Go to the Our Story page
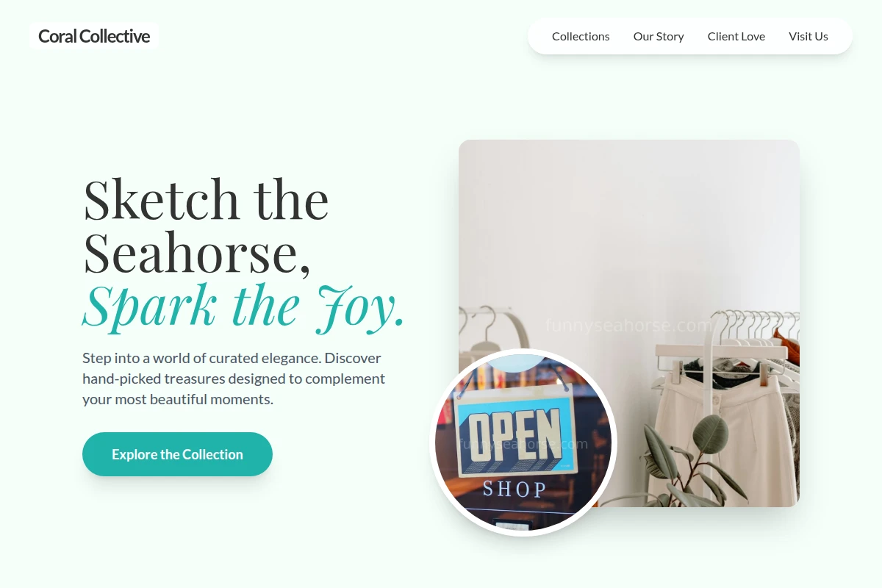 (x=659, y=36)
